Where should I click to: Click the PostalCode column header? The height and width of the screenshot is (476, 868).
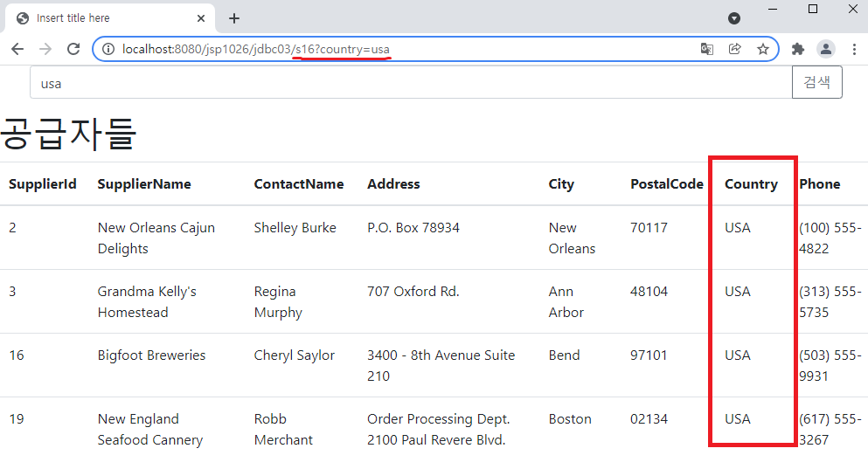click(x=667, y=184)
